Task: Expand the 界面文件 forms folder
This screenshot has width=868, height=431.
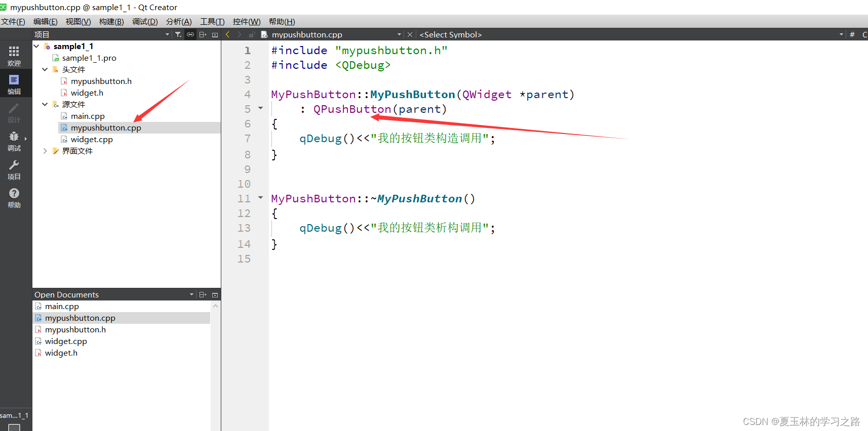Action: [45, 151]
